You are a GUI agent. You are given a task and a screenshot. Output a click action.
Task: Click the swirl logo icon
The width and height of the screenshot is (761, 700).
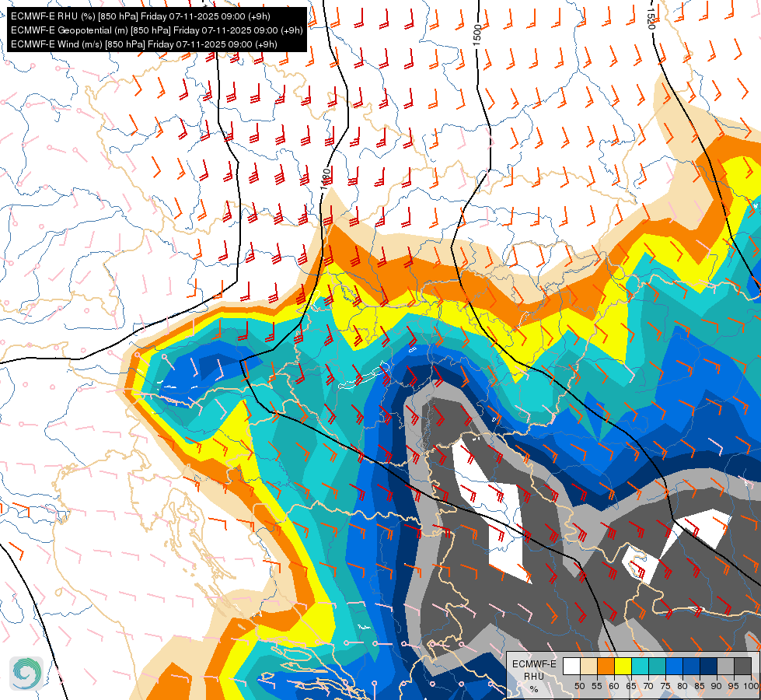click(x=26, y=674)
